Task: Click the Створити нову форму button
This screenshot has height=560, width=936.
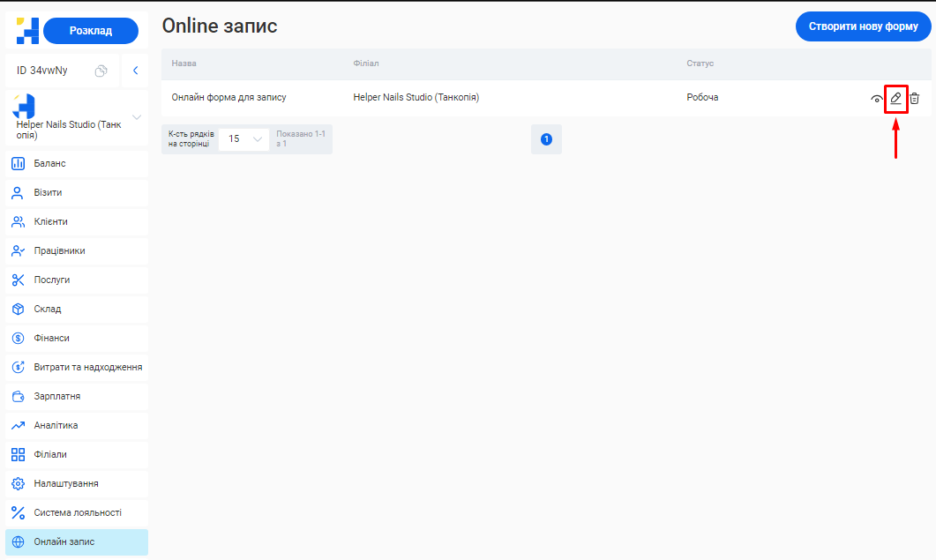Action: tap(863, 26)
